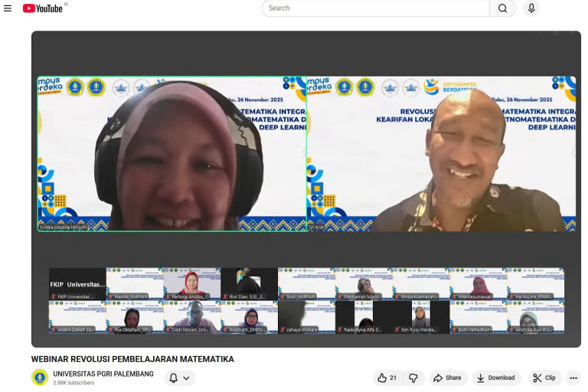Click the cahaya mutiara participant tile

[x=306, y=316]
